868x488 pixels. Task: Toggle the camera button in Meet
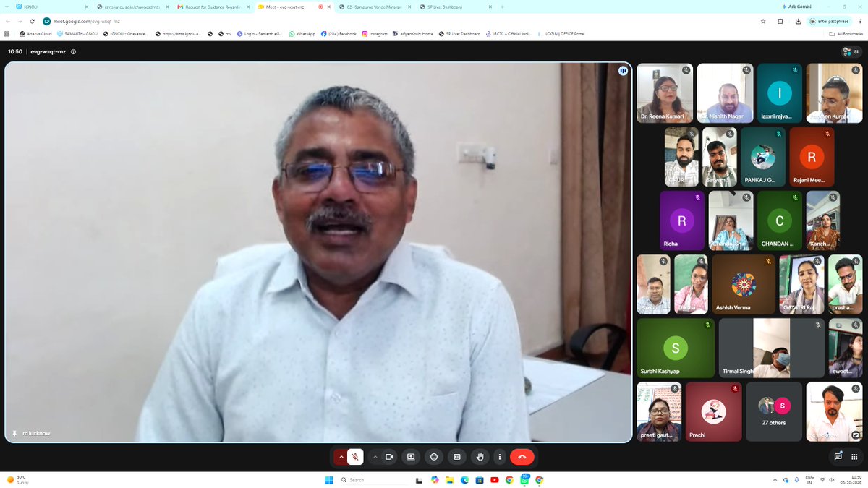[x=389, y=457]
